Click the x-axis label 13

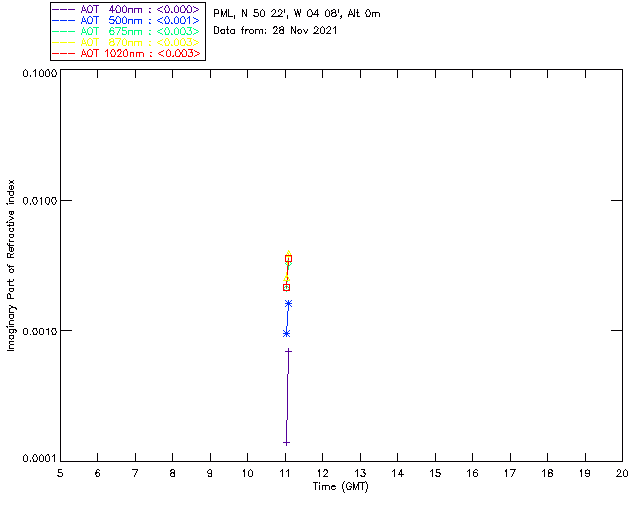[x=360, y=473]
